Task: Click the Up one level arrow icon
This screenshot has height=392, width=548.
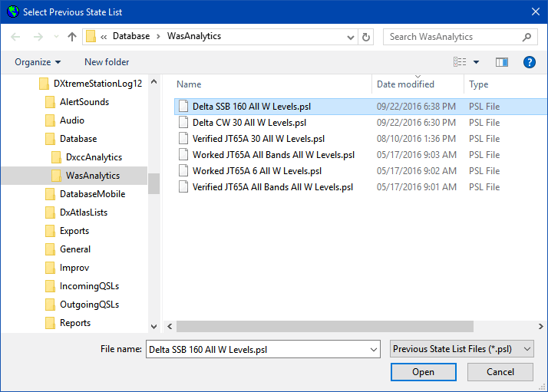Action: [72, 37]
